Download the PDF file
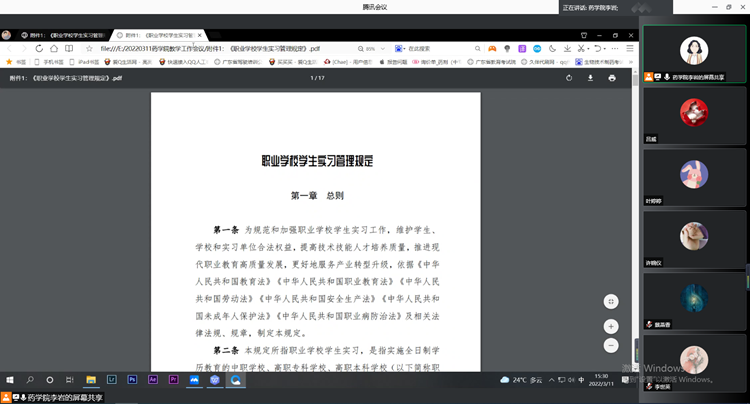750x404 pixels. click(590, 78)
